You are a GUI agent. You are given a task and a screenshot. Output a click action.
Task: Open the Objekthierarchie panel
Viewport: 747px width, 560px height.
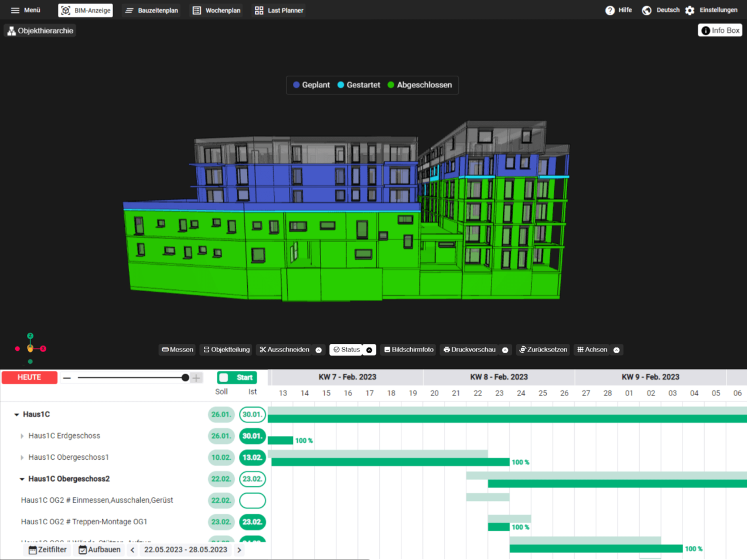[x=40, y=30]
